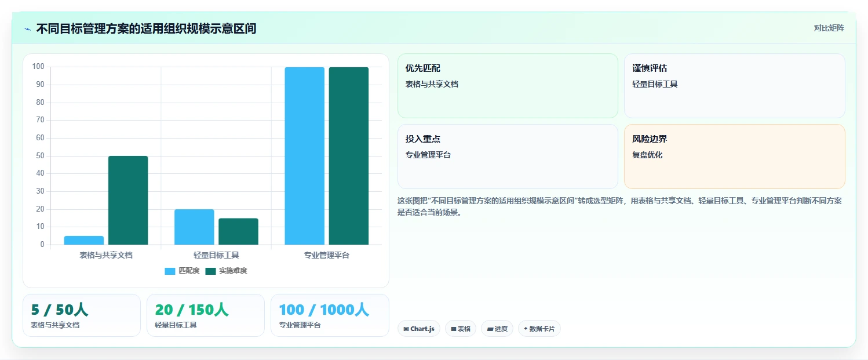Image resolution: width=868 pixels, height=360 pixels.
Task: Click the 表格与共享文档 x-axis label
Action: (x=106, y=255)
